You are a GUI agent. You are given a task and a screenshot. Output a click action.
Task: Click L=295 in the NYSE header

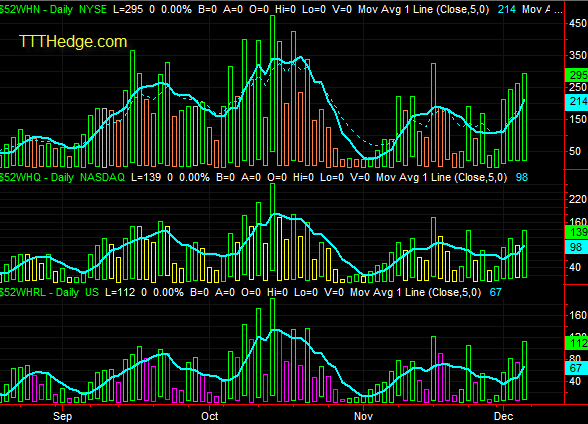[x=128, y=9]
